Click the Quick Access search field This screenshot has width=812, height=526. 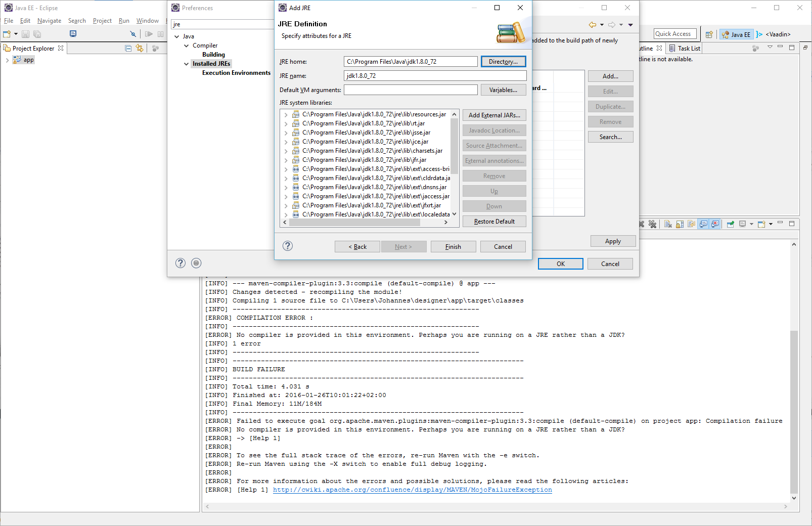[675, 34]
